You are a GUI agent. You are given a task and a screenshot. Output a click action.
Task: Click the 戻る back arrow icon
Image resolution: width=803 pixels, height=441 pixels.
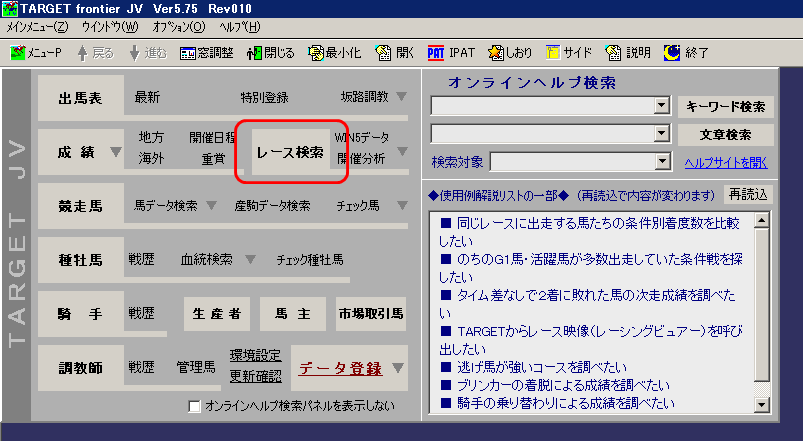82,53
